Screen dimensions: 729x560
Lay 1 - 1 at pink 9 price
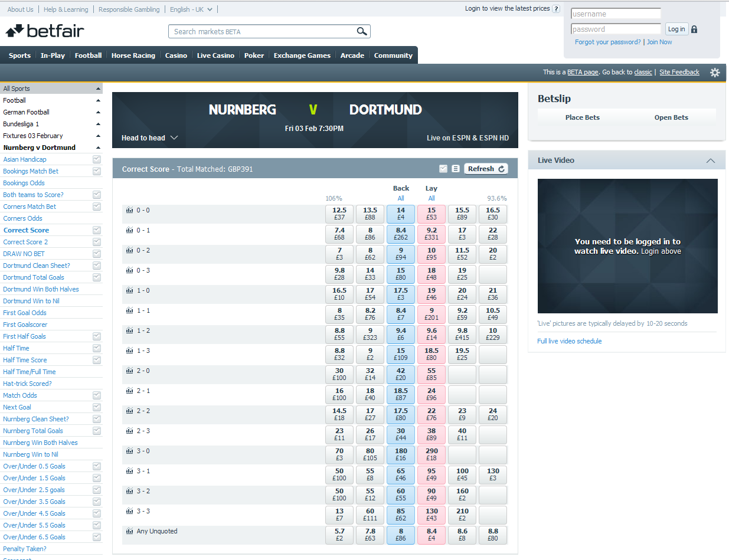click(431, 314)
